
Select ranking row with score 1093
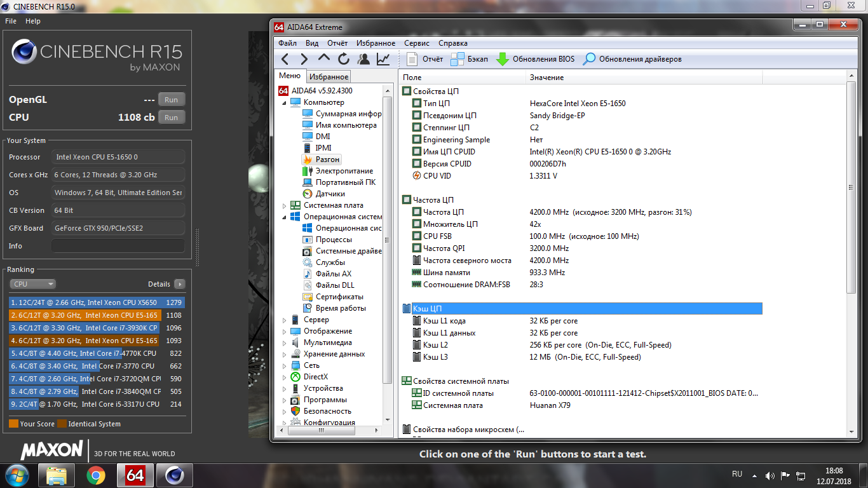[97, 341]
